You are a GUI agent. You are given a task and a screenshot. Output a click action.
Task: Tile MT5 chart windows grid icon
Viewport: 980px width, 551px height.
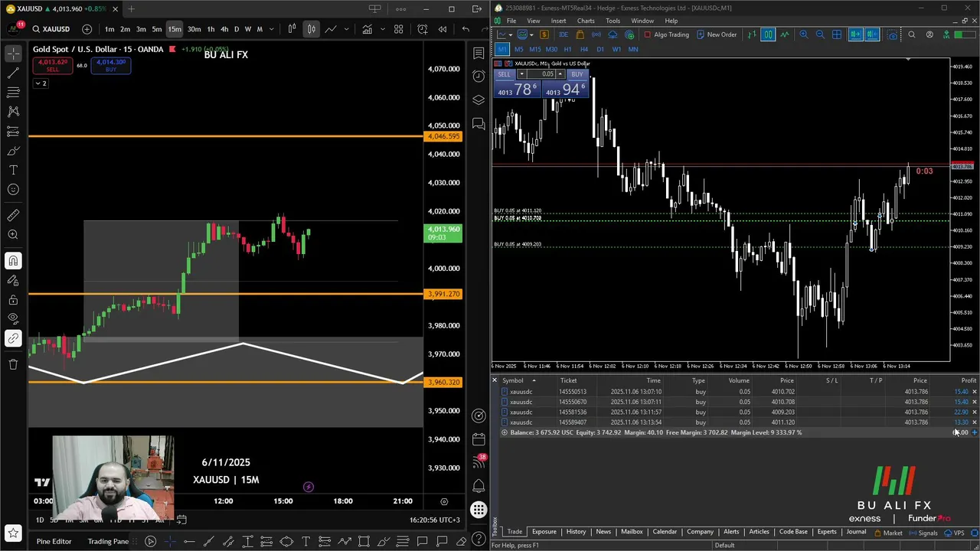point(837,34)
